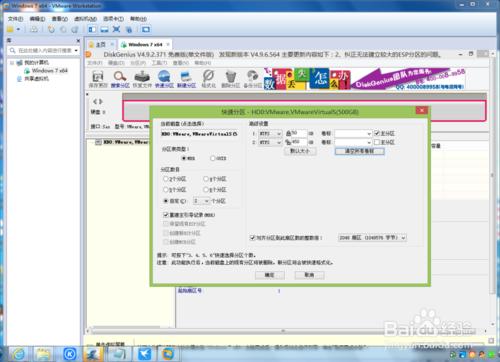The height and width of the screenshot is (362, 500).
Task: Choose the 5个分区 partition count option
Action: coord(174,190)
